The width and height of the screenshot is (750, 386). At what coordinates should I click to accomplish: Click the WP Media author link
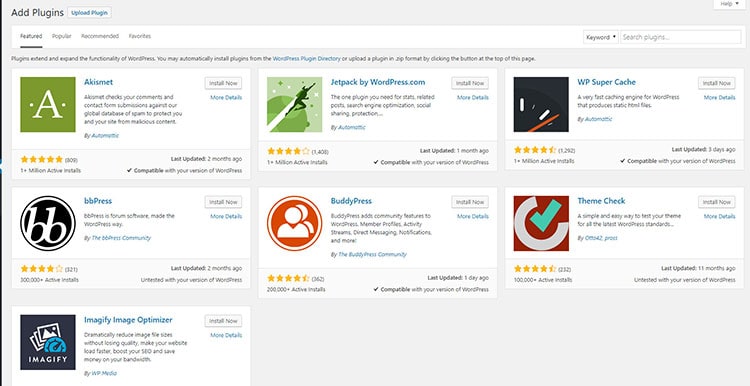coord(104,373)
